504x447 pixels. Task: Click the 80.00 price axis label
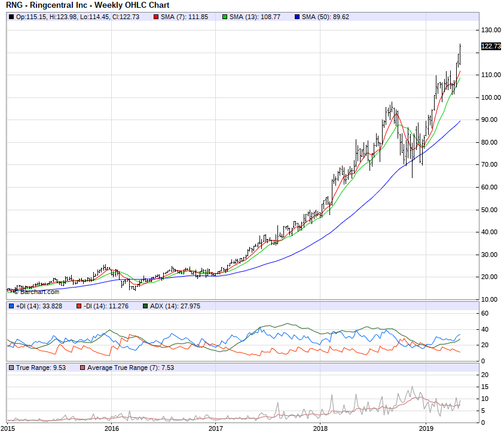[x=489, y=142]
